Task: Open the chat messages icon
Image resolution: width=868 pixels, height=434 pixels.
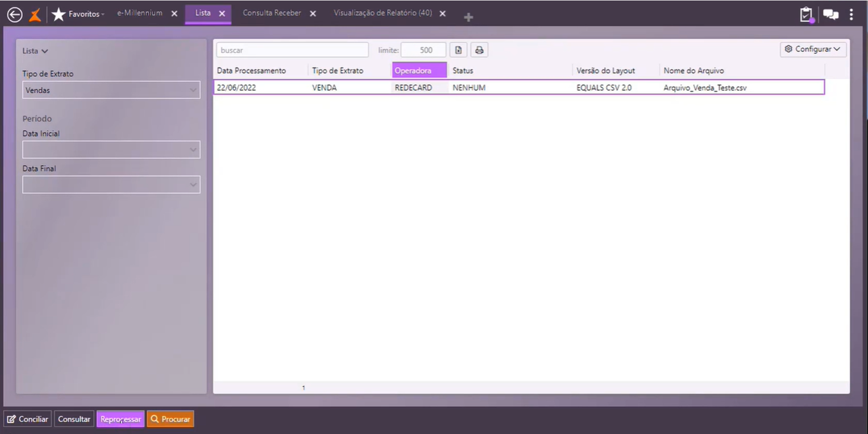Action: 831,15
